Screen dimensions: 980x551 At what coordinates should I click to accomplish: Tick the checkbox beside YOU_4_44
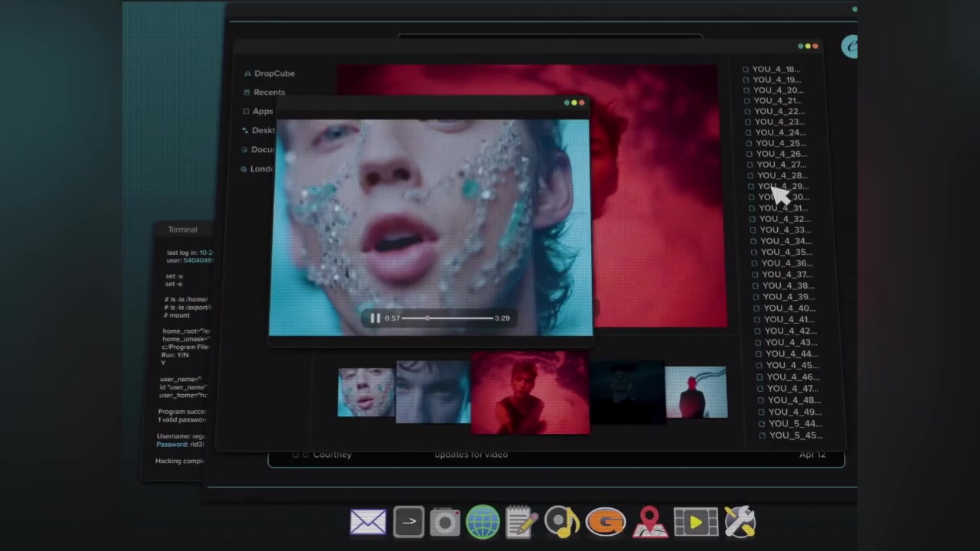pyautogui.click(x=759, y=354)
